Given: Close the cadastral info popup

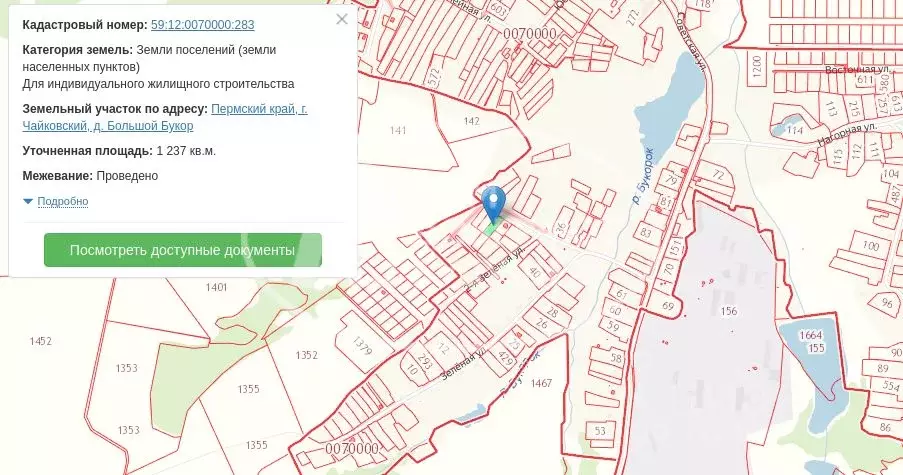Looking at the screenshot, I should [342, 19].
